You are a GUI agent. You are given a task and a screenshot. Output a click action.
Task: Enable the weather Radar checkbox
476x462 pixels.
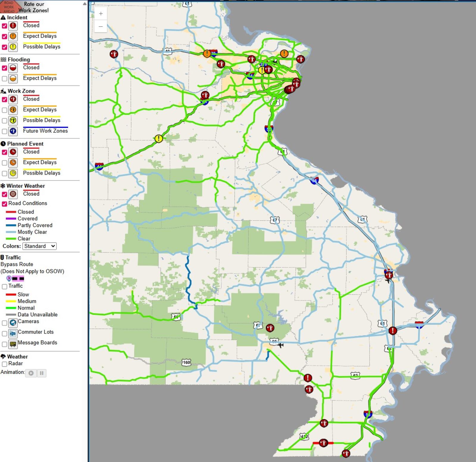click(x=4, y=364)
